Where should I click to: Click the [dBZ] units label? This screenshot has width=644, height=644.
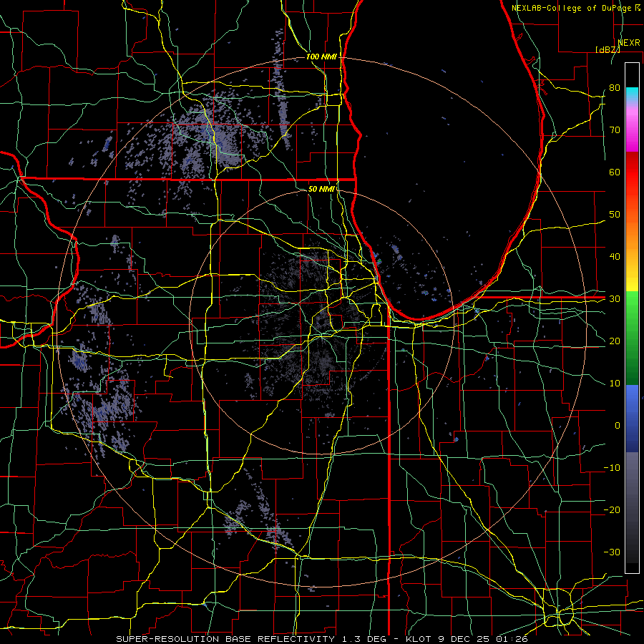[608, 49]
